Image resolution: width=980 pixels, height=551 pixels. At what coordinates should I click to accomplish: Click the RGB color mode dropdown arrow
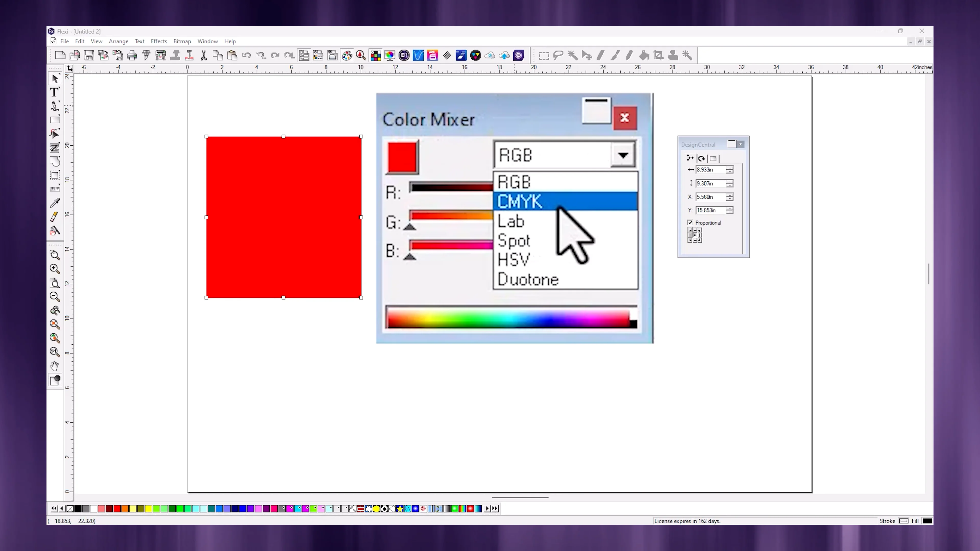[x=622, y=155]
